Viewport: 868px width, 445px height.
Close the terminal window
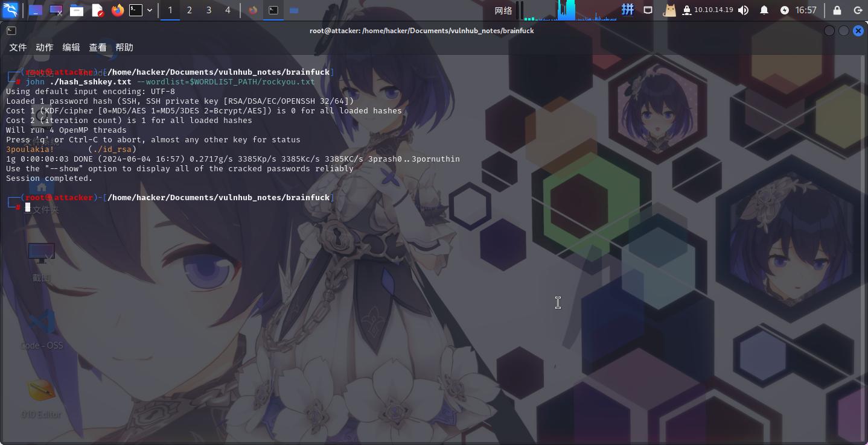(x=858, y=31)
